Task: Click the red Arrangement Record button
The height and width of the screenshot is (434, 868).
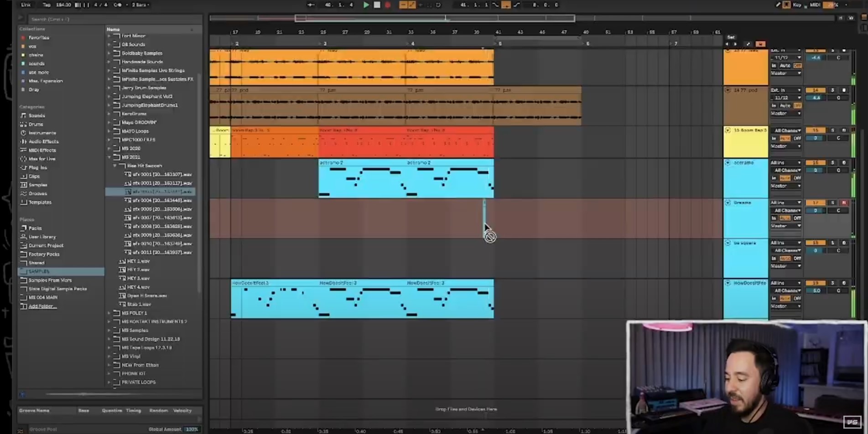Action: [388, 5]
